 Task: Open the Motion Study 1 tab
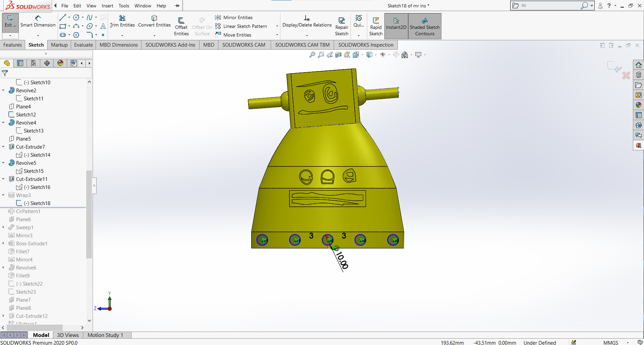point(105,335)
